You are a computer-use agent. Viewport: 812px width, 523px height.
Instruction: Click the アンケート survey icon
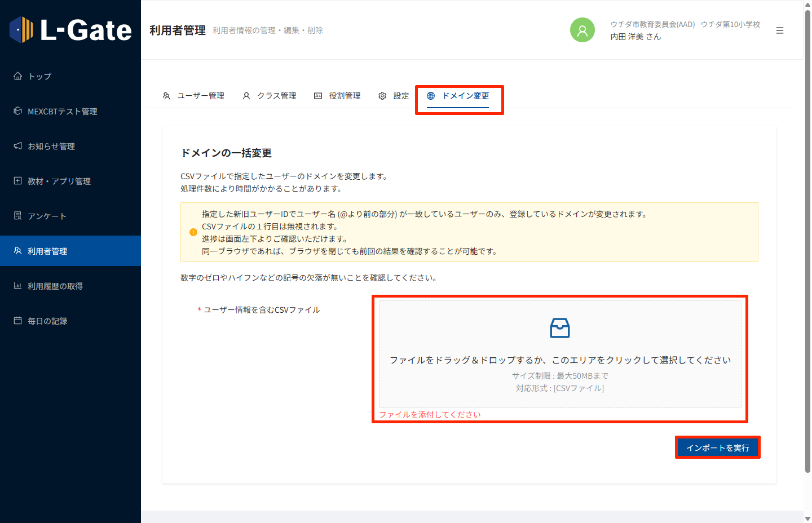(18, 216)
